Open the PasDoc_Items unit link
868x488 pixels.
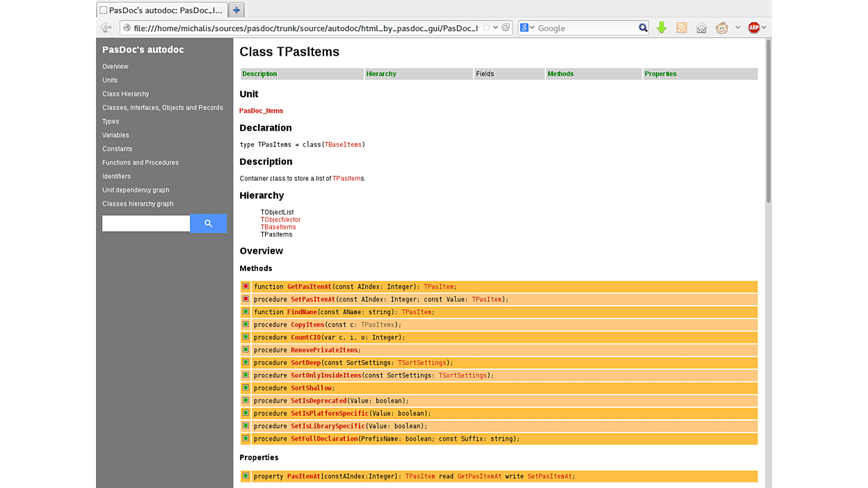pos(262,111)
